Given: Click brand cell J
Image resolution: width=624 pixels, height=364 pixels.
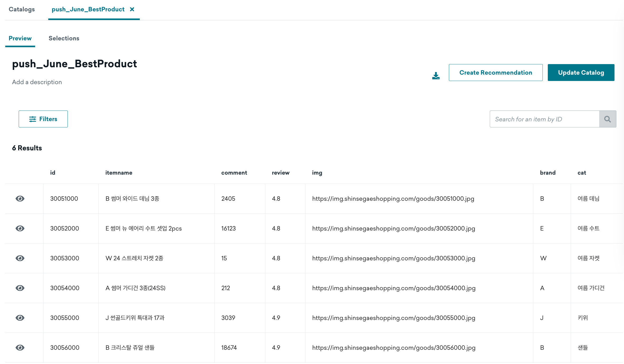Looking at the screenshot, I should point(542,318).
